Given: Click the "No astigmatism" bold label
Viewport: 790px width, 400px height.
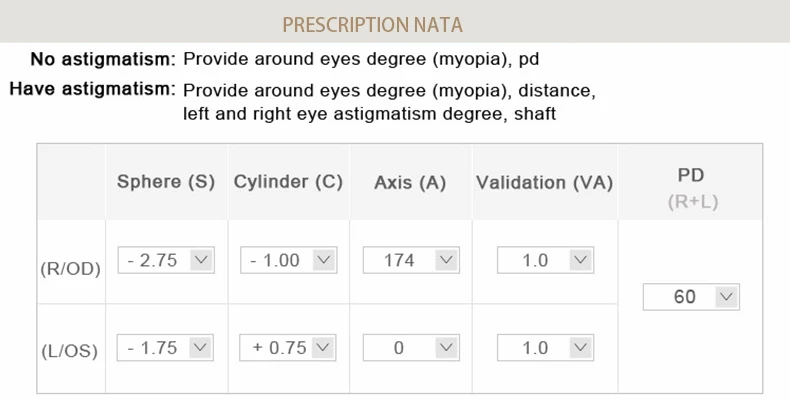Looking at the screenshot, I should coord(103,59).
